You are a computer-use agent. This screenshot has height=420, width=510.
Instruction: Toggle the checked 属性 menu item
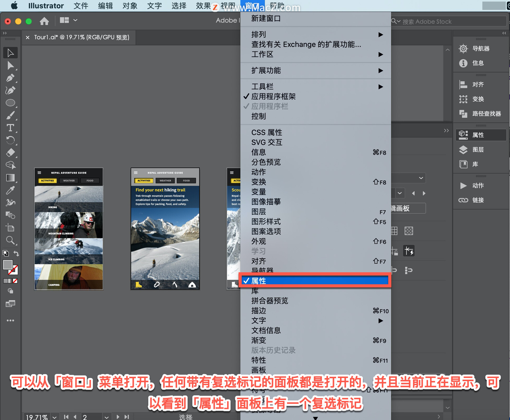click(315, 281)
